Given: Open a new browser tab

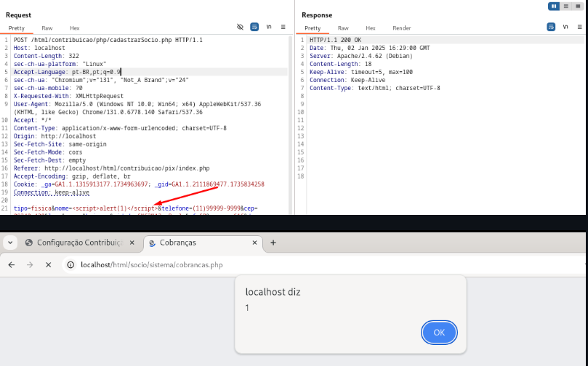Looking at the screenshot, I should click(x=273, y=243).
